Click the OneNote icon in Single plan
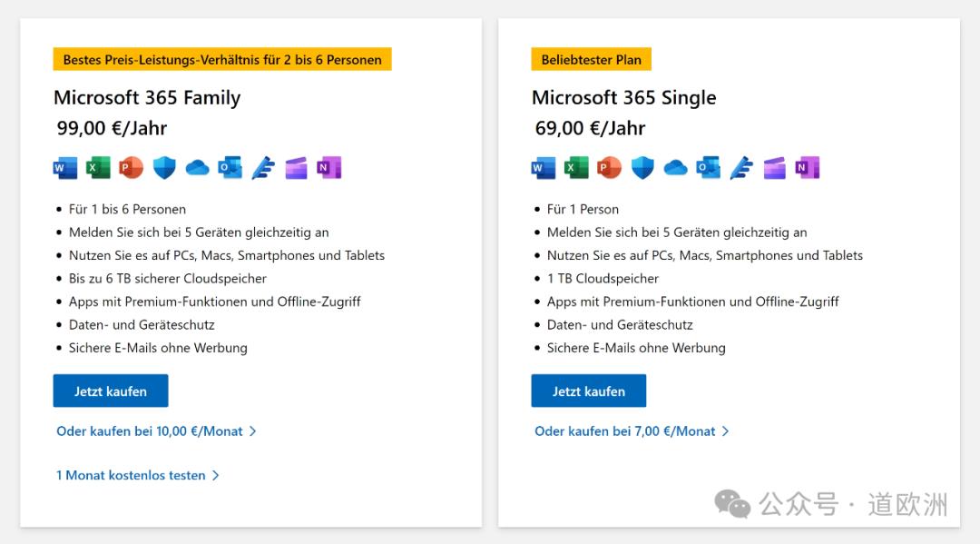 click(x=807, y=168)
